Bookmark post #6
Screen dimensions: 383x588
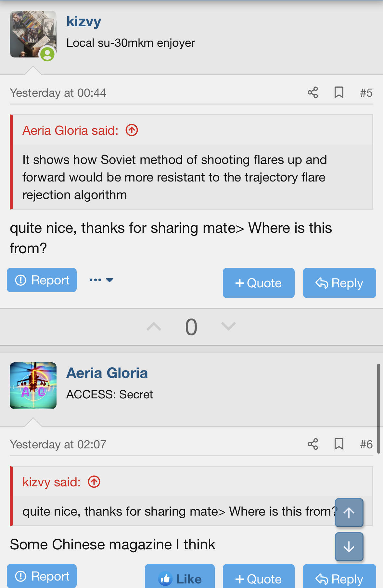click(339, 444)
